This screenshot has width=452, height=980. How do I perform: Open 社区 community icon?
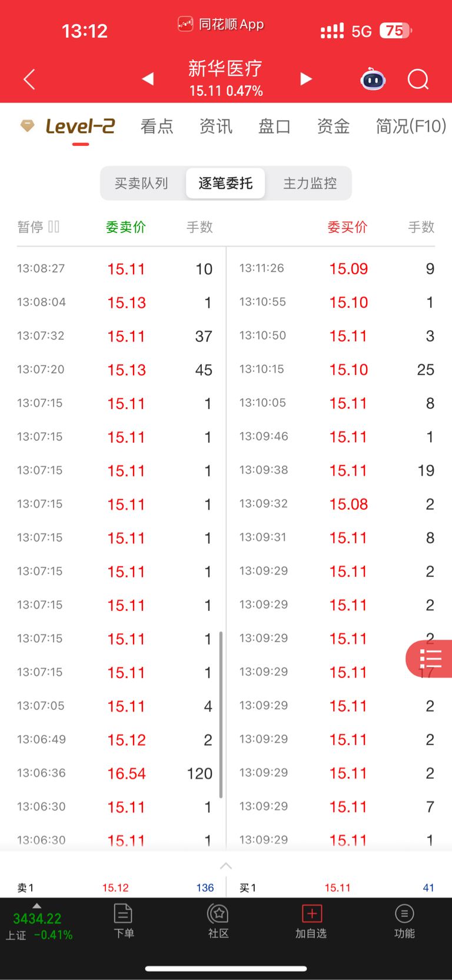point(218,921)
